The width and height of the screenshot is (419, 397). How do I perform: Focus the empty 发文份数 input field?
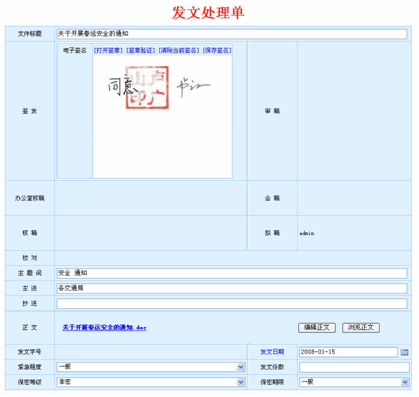point(354,367)
